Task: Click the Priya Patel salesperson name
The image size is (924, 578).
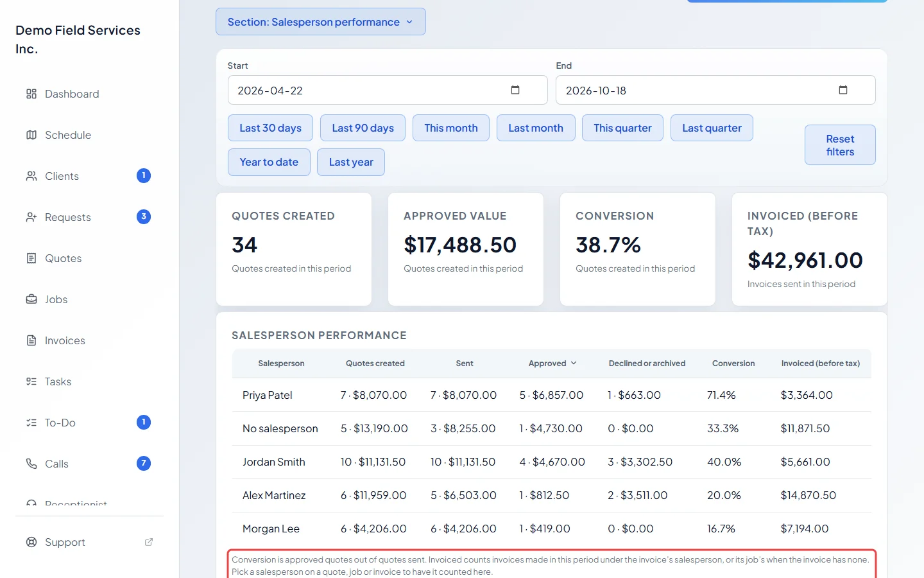Action: [x=268, y=395]
